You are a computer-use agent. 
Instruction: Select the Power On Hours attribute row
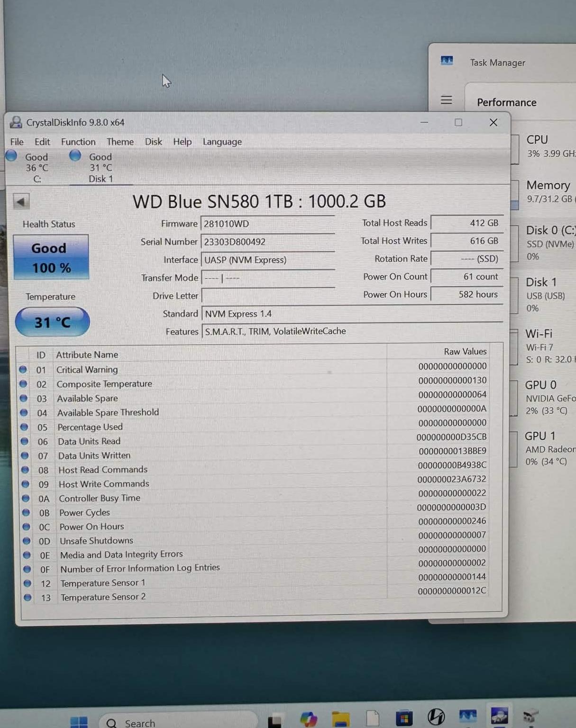[x=256, y=524]
